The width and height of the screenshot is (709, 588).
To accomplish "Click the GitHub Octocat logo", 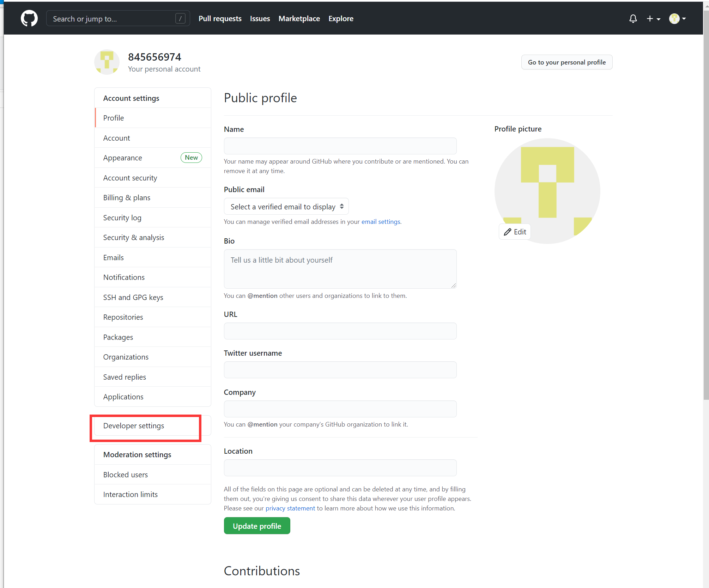I will (29, 18).
